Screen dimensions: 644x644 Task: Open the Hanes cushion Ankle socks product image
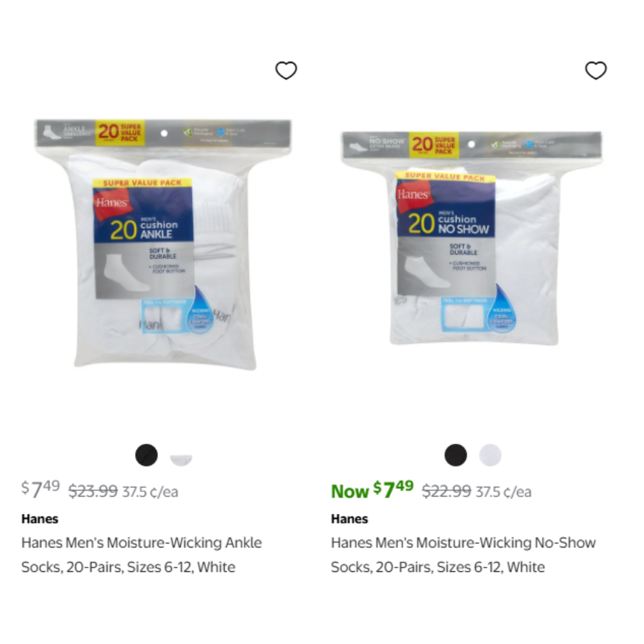pos(163,244)
